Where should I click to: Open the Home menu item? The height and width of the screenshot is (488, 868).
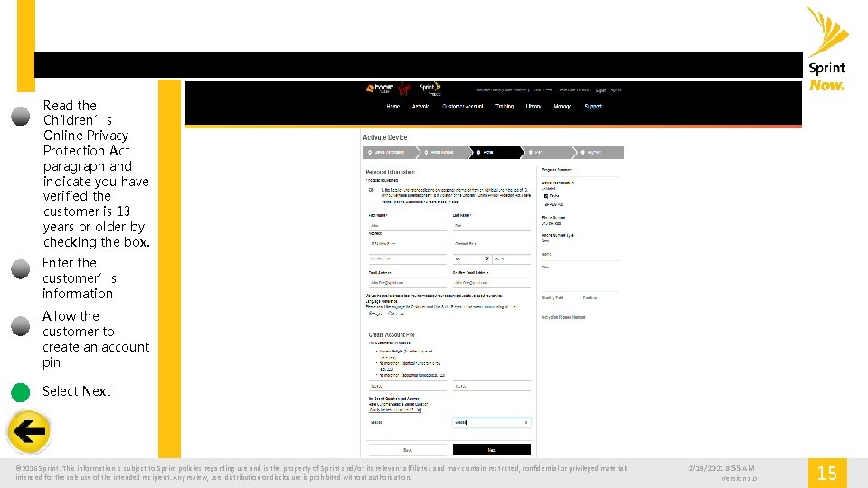(x=393, y=107)
